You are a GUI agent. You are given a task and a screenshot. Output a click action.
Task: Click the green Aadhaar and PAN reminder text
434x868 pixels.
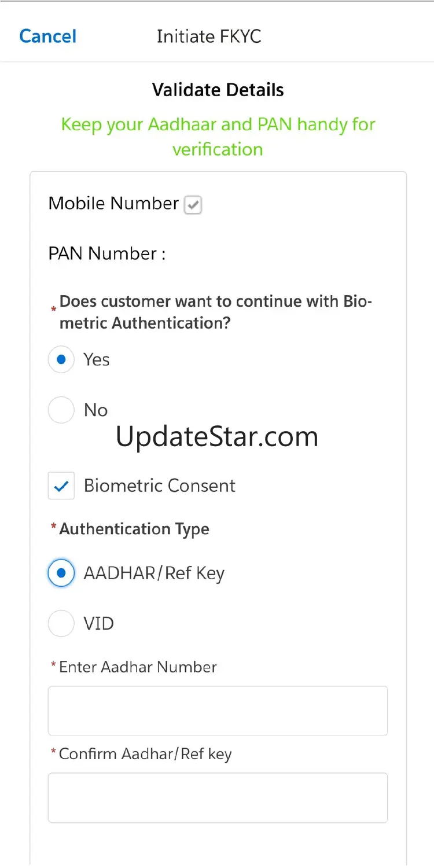pyautogui.click(x=218, y=137)
